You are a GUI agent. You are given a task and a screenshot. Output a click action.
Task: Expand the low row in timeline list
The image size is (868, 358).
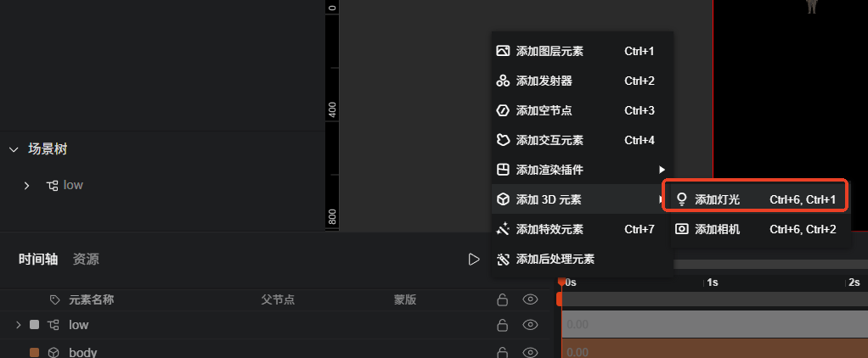coord(19,325)
